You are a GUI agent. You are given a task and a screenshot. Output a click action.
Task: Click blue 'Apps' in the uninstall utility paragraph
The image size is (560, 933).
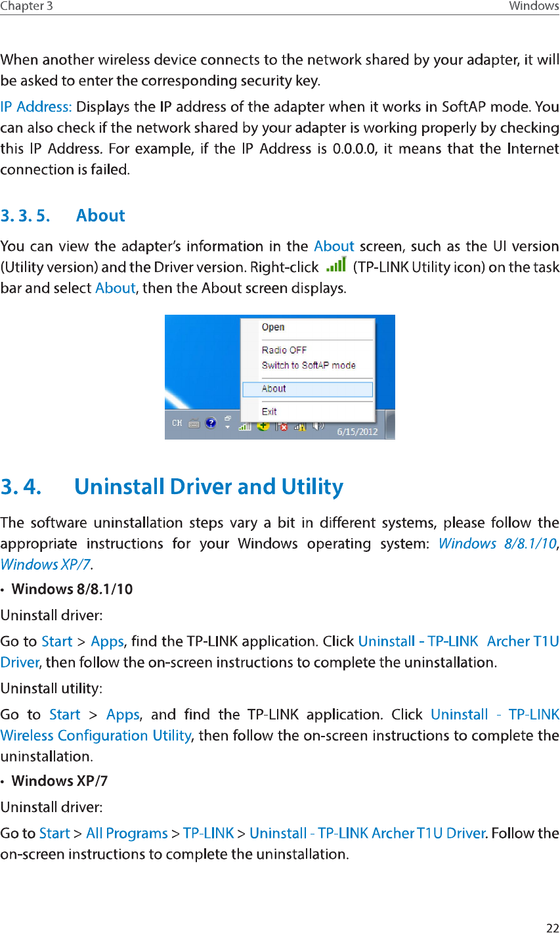coord(123,714)
